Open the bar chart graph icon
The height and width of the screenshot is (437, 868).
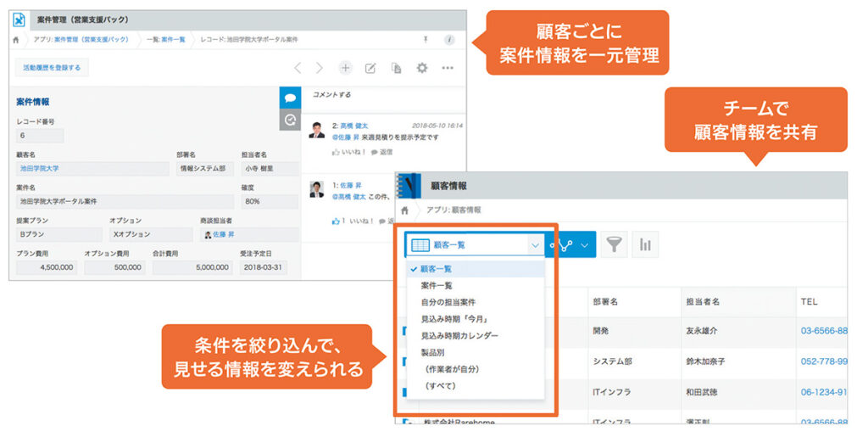click(645, 244)
